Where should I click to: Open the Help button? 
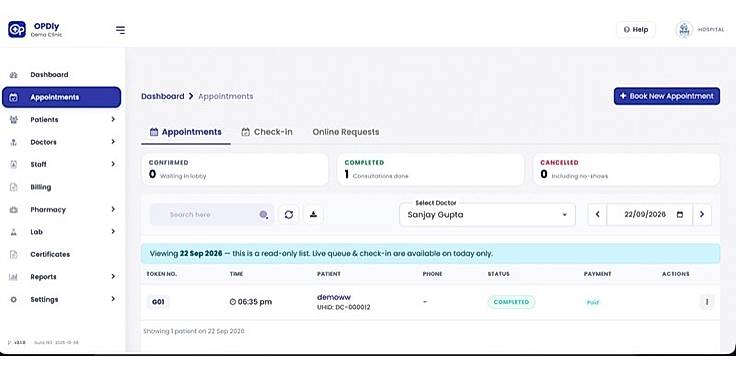636,30
